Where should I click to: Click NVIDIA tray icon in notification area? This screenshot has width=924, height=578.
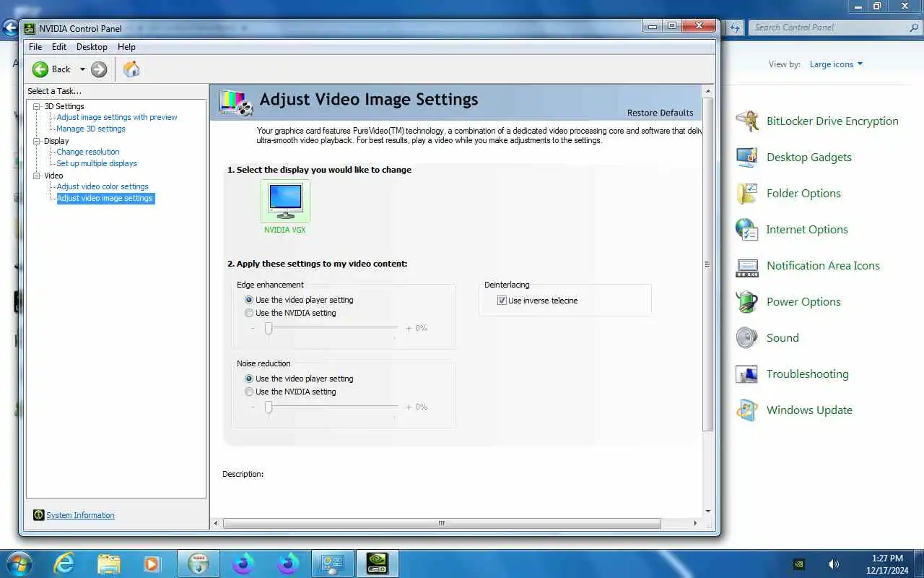pyautogui.click(x=799, y=564)
